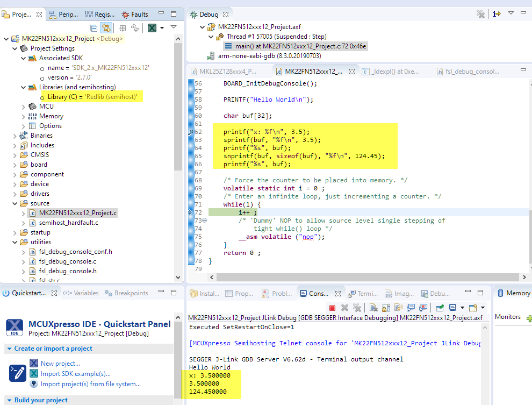532x405 pixels.
Task: Open fsl_debug_console editor tab
Action: pyautogui.click(x=468, y=72)
